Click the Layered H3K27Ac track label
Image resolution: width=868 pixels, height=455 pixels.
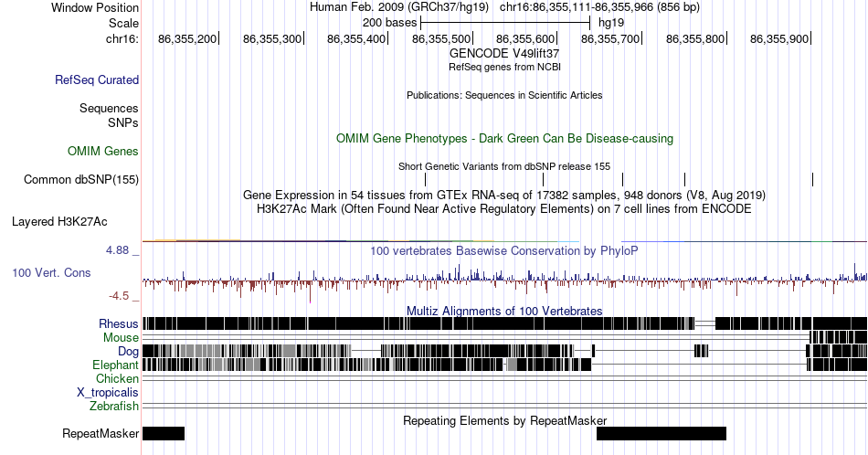[x=59, y=221]
